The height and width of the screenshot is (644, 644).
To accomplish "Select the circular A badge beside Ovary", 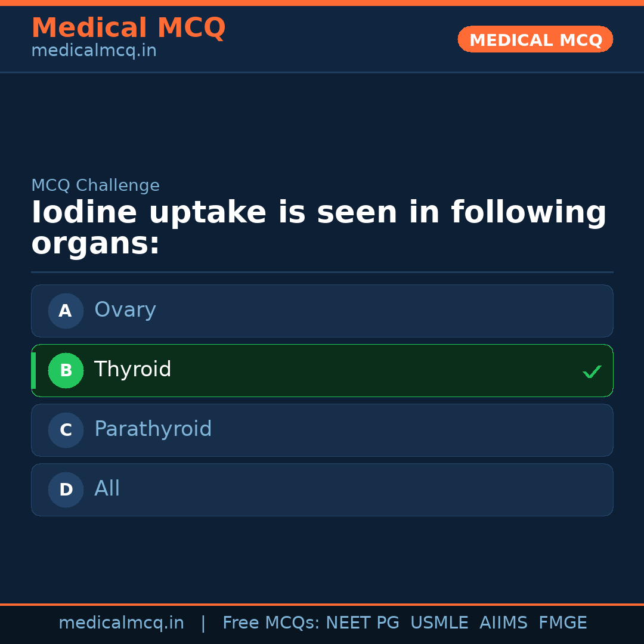I will tap(66, 311).
